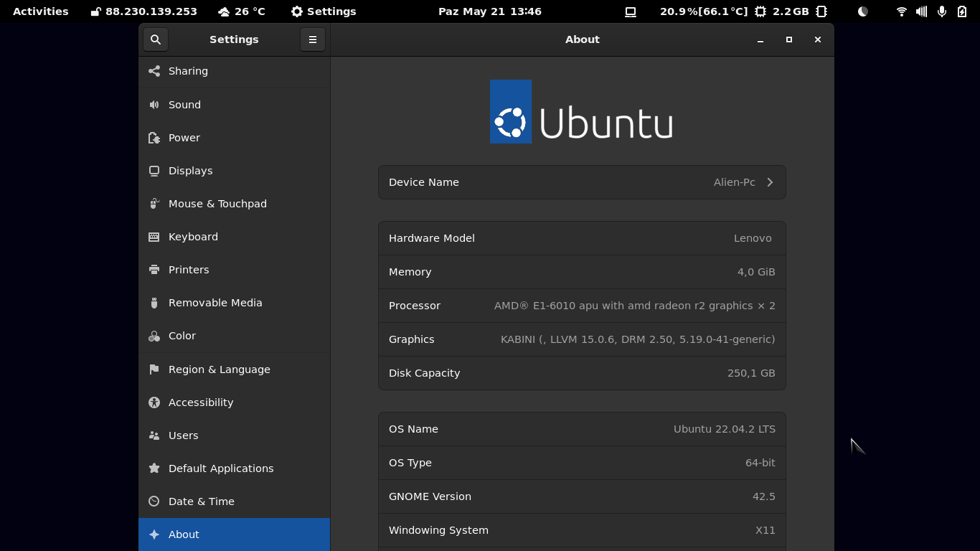The height and width of the screenshot is (551, 980).
Task: Open the Settings app menu in top bar
Action: click(x=324, y=11)
